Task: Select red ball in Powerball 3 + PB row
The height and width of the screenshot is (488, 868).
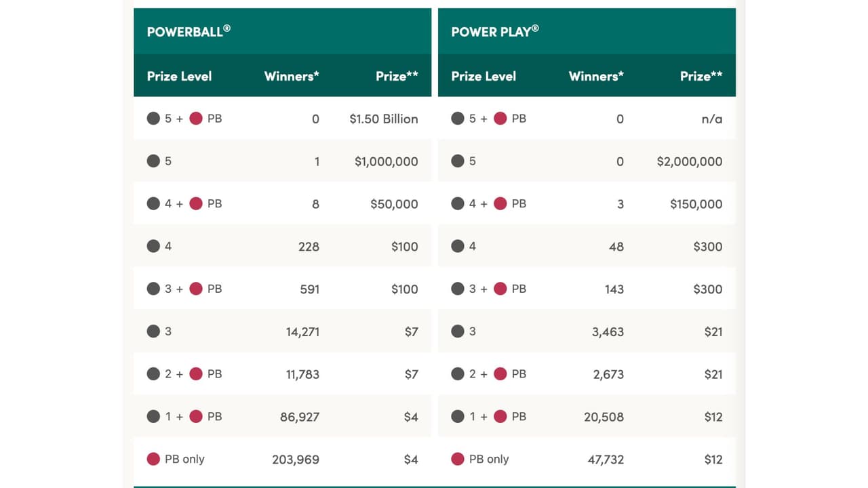Action: coord(196,289)
